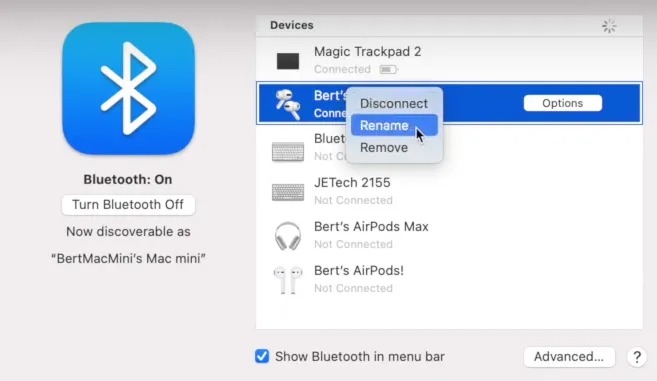
Task: Select the Magic Trackpad 2 device icon
Action: pos(288,61)
